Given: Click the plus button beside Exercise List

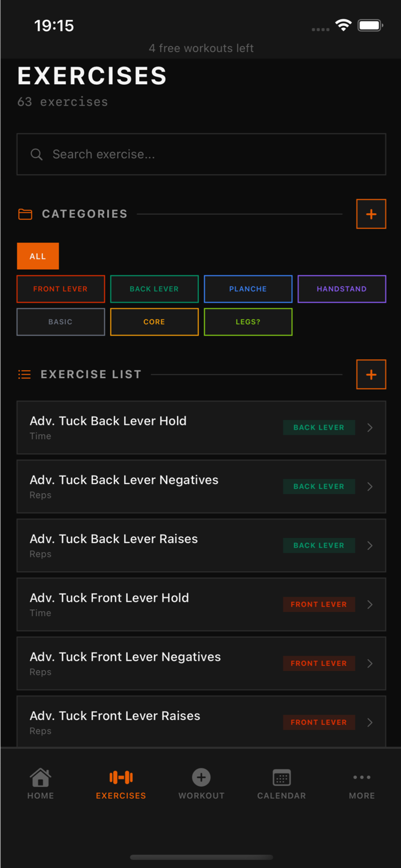Looking at the screenshot, I should pyautogui.click(x=371, y=375).
